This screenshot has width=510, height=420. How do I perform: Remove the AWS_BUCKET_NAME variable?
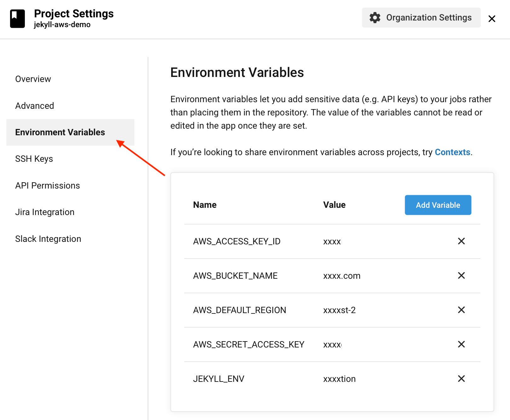pyautogui.click(x=461, y=275)
